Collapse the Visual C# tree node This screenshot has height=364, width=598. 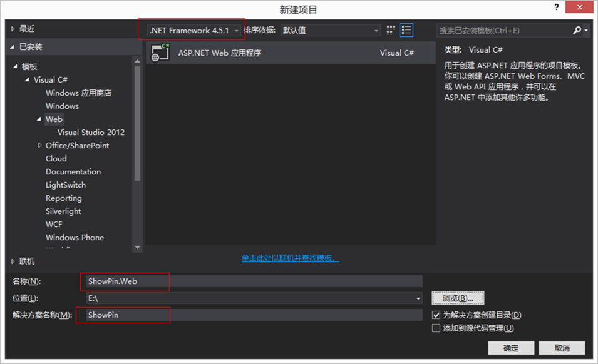pos(28,80)
